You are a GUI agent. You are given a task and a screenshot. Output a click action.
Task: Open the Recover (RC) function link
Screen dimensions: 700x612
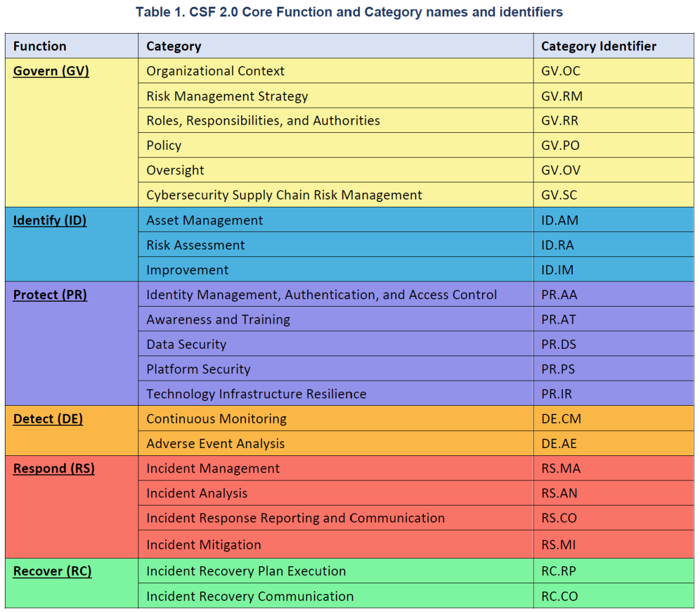52,571
